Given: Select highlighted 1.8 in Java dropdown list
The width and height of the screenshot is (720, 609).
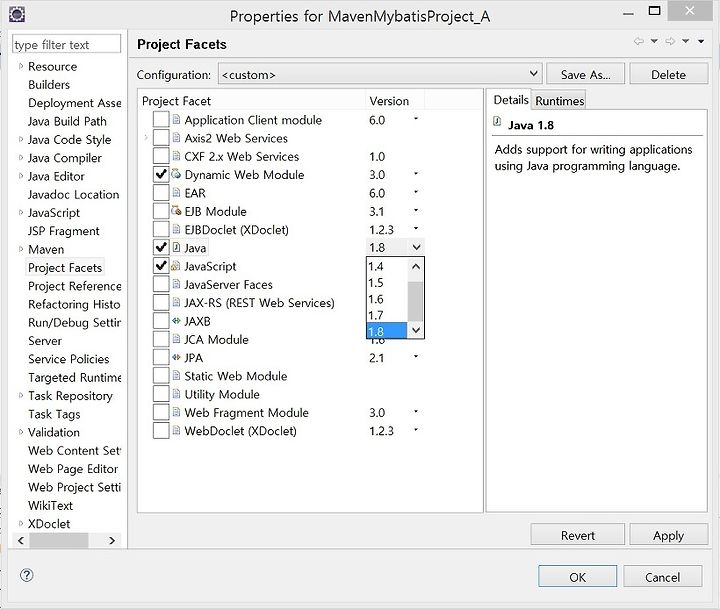Looking at the screenshot, I should [387, 331].
